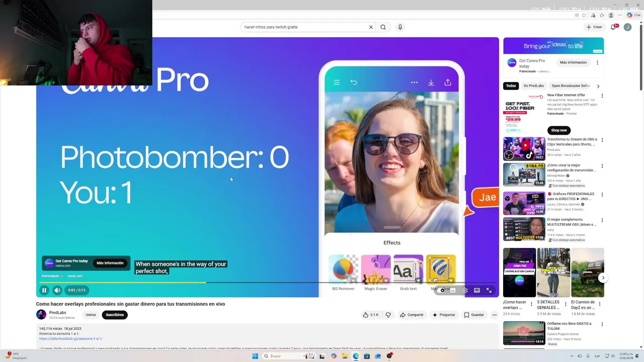
Task: Open the PredLabs channel avatar
Action: click(41, 315)
